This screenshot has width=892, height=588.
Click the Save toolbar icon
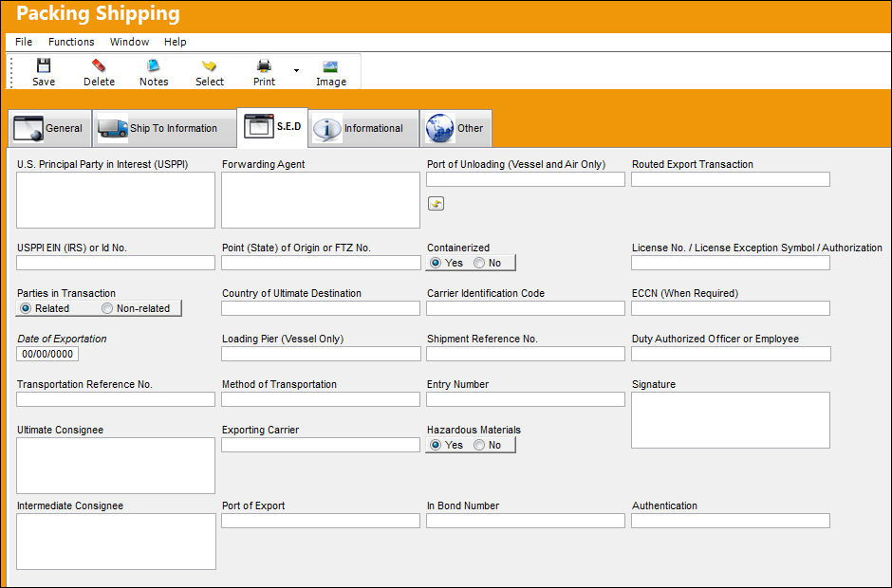coord(44,65)
